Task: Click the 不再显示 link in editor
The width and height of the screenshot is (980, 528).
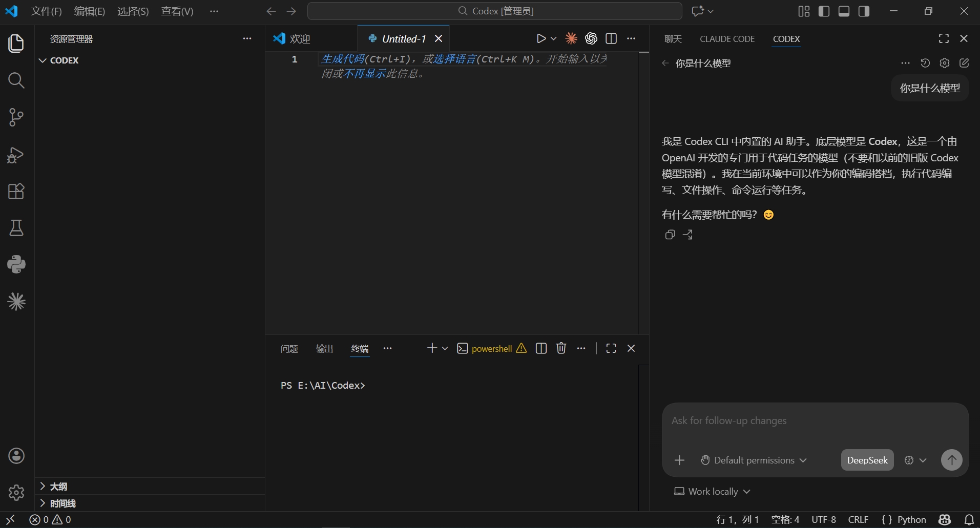Action: pyautogui.click(x=364, y=74)
